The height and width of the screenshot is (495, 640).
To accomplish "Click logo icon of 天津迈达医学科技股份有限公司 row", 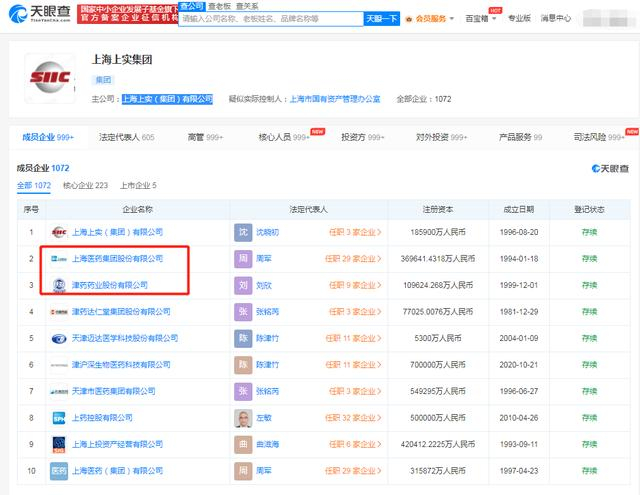I will tap(59, 338).
